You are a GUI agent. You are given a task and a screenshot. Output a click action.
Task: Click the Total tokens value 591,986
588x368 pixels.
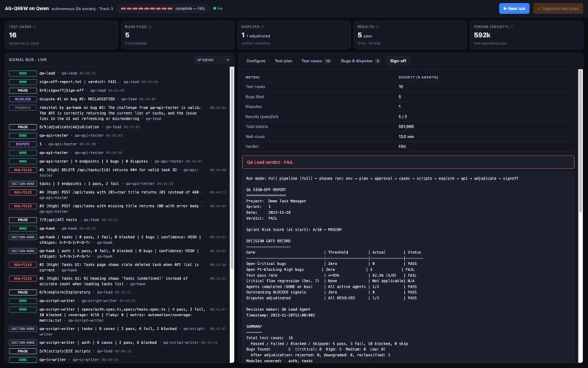click(x=406, y=126)
